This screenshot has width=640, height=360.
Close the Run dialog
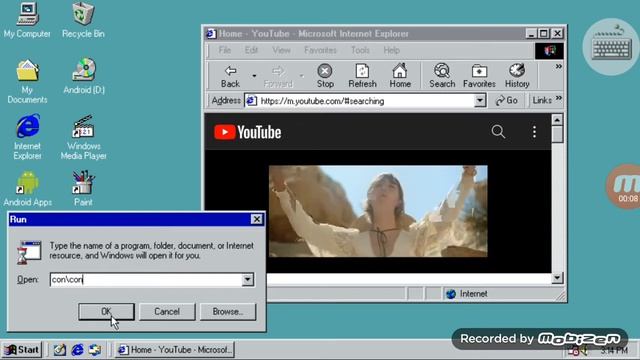[x=256, y=220]
